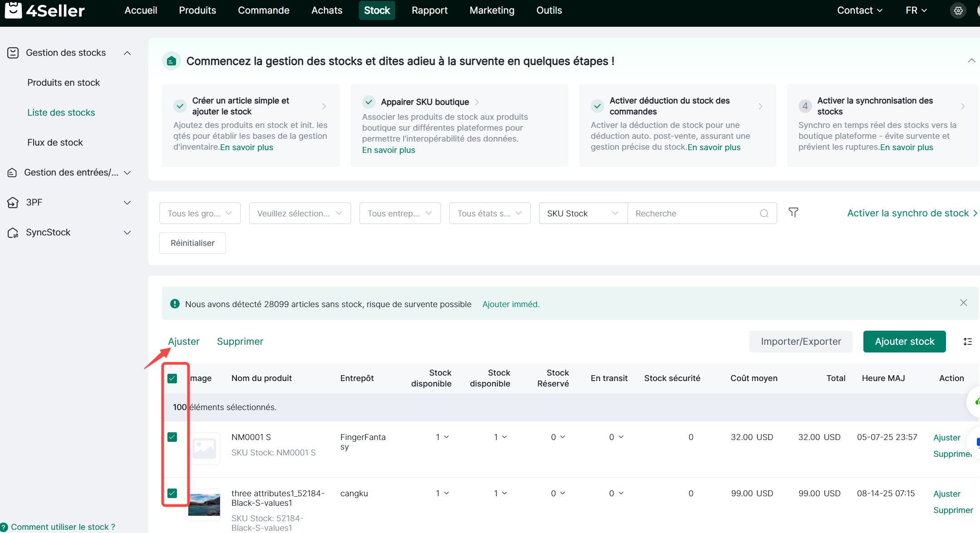Click the search magnifier icon
This screenshot has width=980, height=533.
[764, 214]
